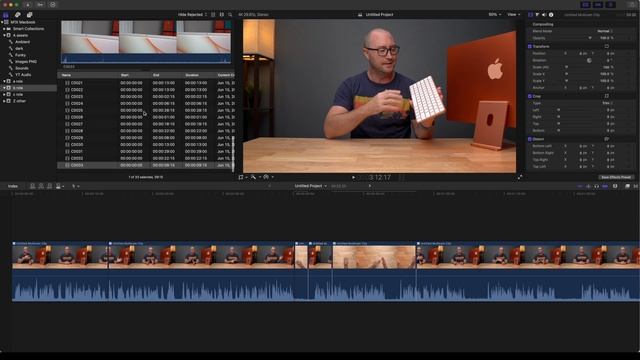The image size is (640, 360).
Task: Open the Hide Rejected filter dropdown
Action: (192, 15)
